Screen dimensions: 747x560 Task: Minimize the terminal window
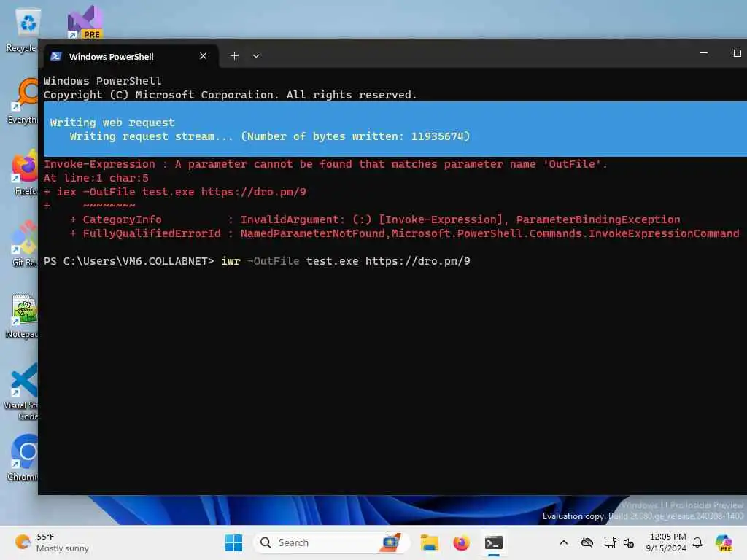click(704, 53)
